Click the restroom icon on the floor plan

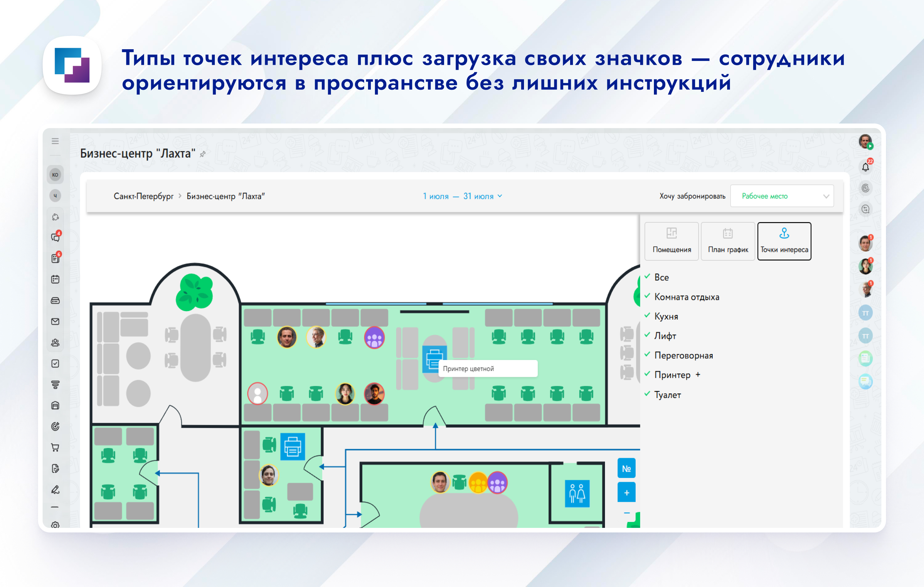(577, 493)
